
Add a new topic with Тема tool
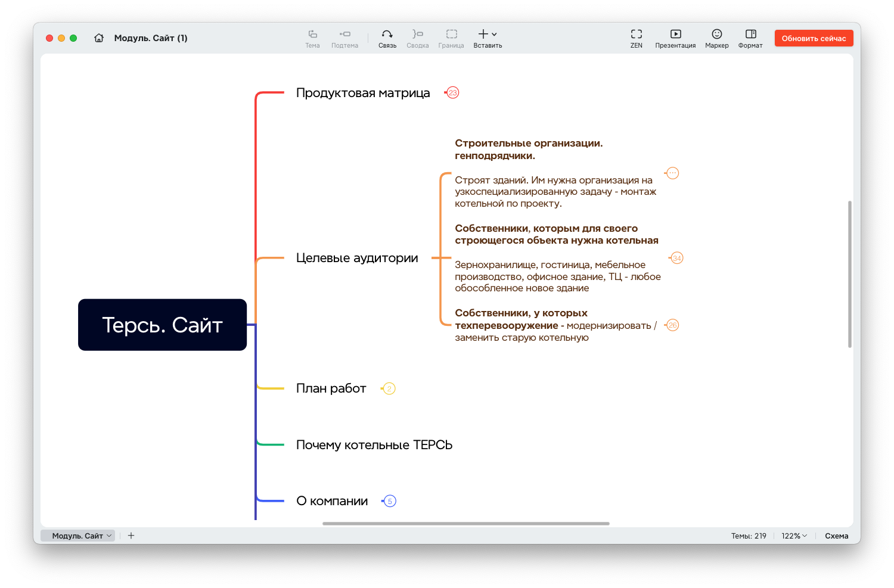[312, 39]
